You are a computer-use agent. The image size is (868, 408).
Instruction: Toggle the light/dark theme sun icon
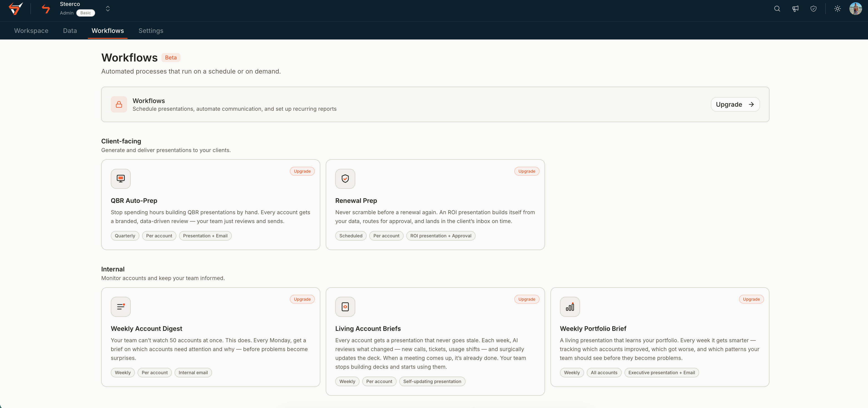point(837,9)
